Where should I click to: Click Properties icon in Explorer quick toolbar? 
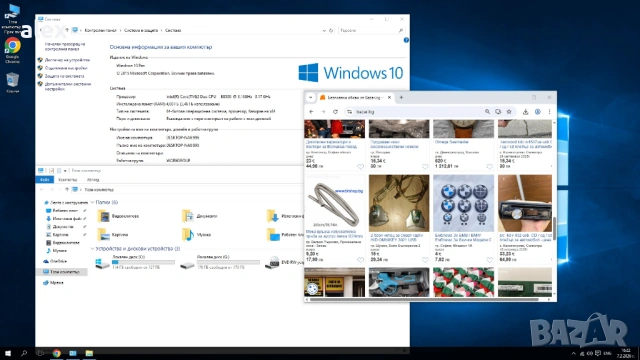pyautogui.click(x=51, y=171)
